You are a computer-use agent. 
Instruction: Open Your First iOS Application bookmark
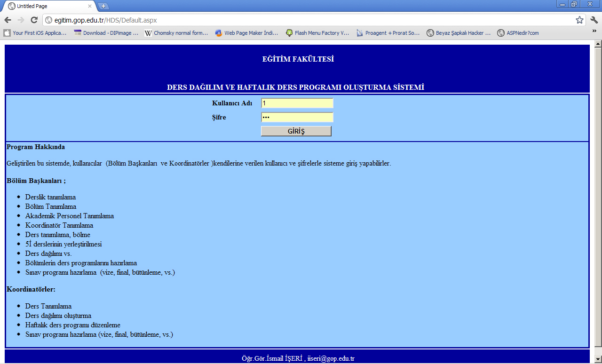[35, 33]
